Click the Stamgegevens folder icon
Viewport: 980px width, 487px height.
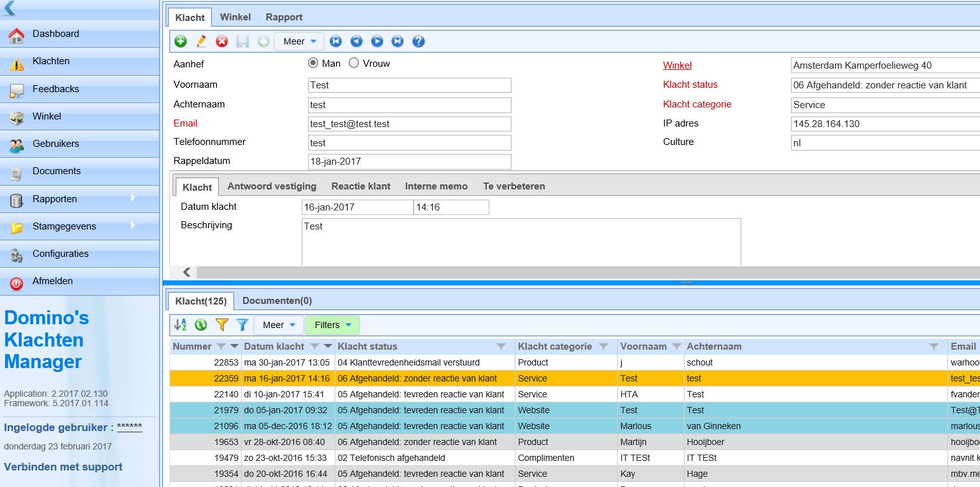tap(17, 228)
